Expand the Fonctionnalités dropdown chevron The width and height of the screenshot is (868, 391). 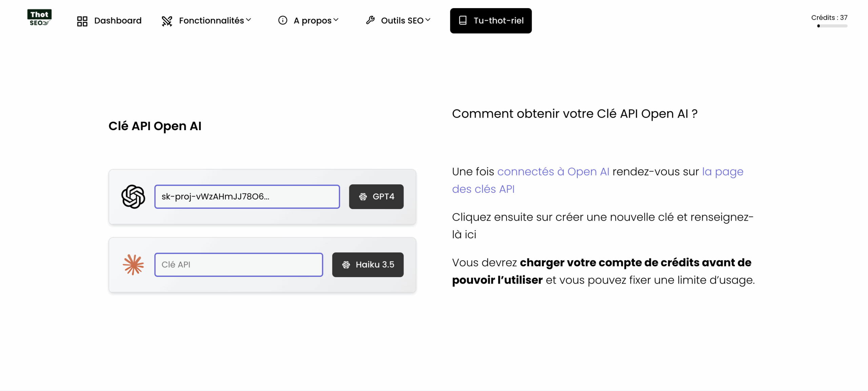(249, 20)
